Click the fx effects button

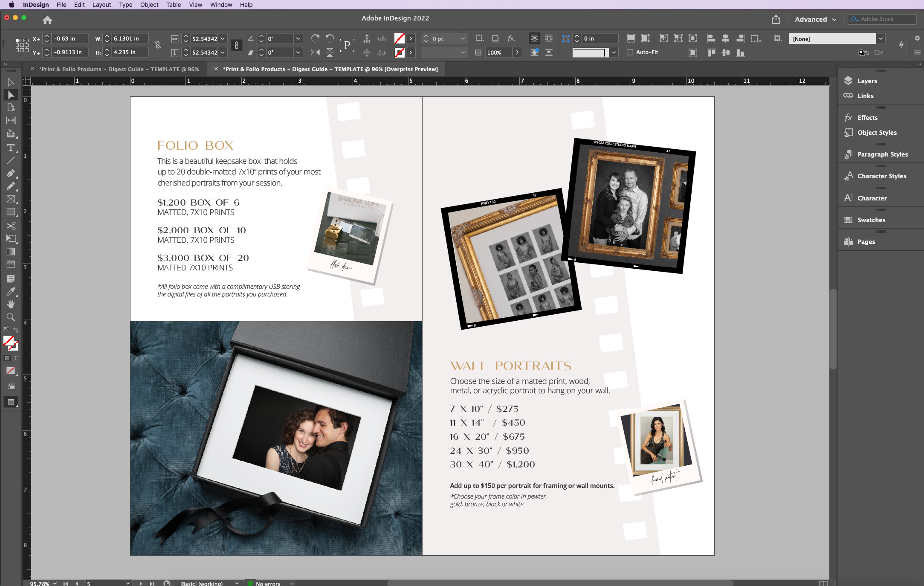(x=511, y=38)
